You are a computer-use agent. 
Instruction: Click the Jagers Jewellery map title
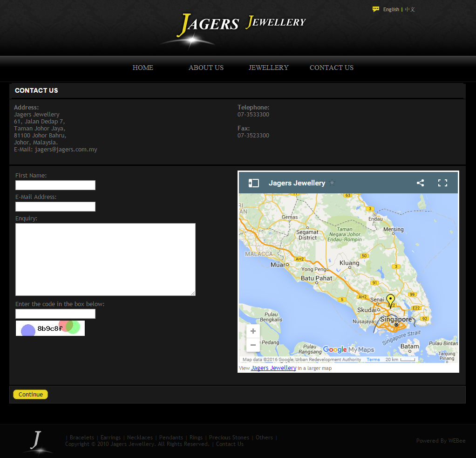(297, 183)
